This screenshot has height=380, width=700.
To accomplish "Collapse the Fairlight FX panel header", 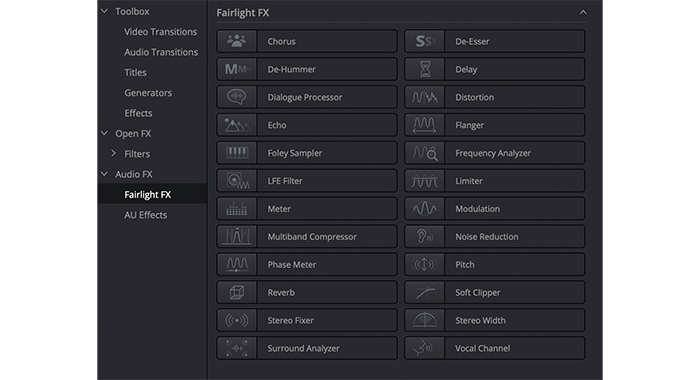I will 583,13.
